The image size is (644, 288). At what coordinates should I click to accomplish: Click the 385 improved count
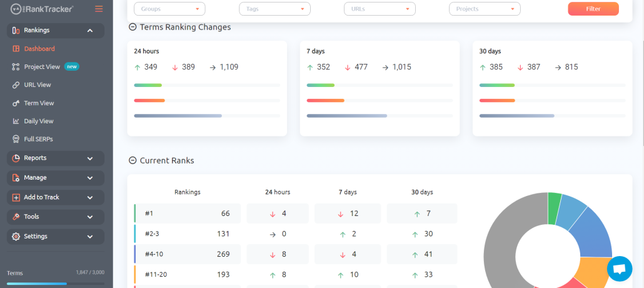(496, 67)
